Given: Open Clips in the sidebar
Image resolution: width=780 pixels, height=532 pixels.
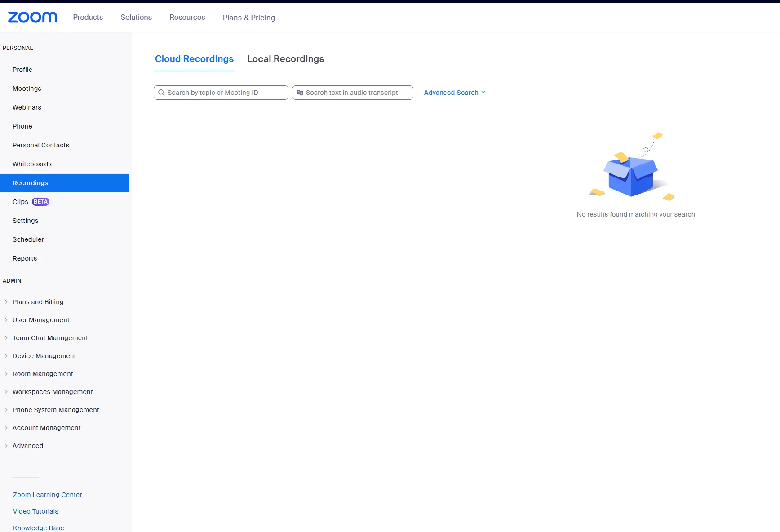Looking at the screenshot, I should (20, 202).
